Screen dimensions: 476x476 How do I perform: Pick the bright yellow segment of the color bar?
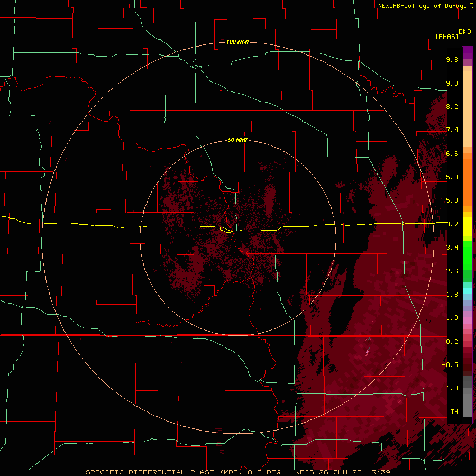(467, 227)
